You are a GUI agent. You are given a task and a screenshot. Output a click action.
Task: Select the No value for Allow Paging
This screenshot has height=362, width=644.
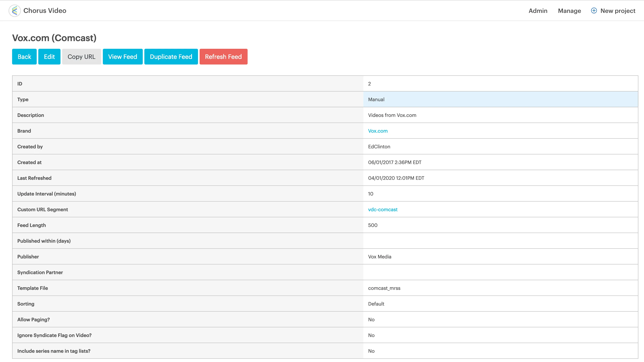click(371, 319)
